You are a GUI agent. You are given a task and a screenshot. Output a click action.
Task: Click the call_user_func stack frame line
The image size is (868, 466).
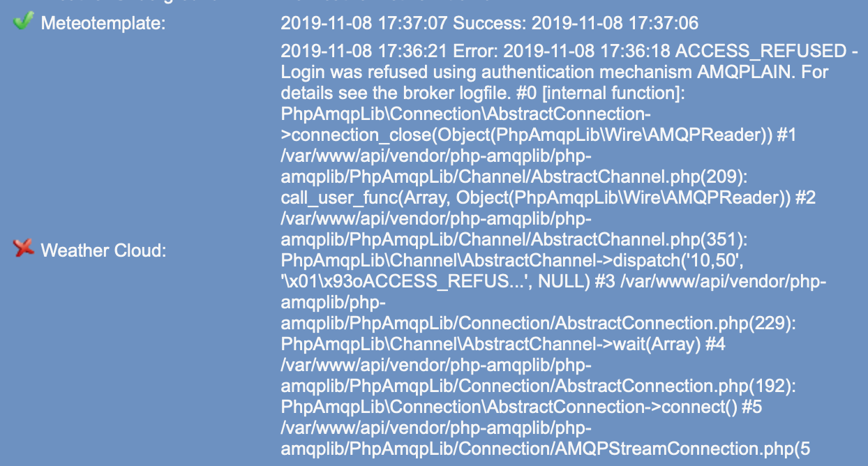pos(548,198)
